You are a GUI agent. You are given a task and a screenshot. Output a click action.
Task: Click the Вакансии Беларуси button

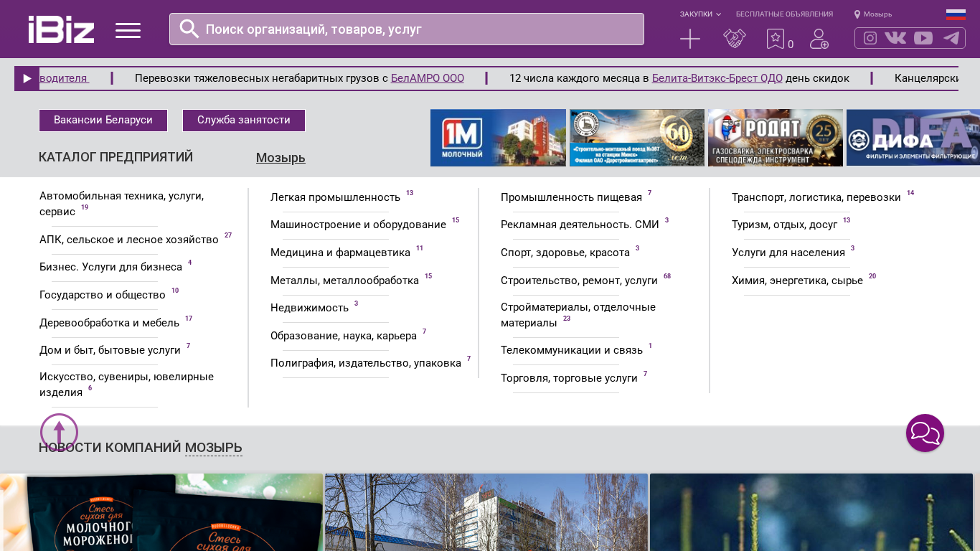(x=103, y=121)
